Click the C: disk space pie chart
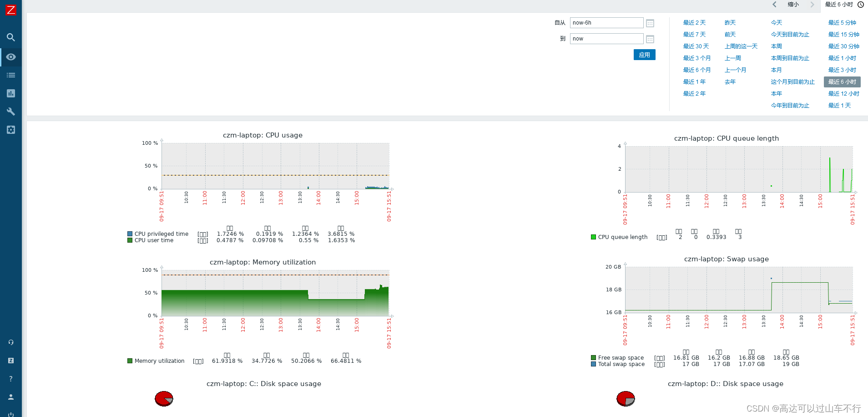The image size is (868, 417). tap(164, 399)
